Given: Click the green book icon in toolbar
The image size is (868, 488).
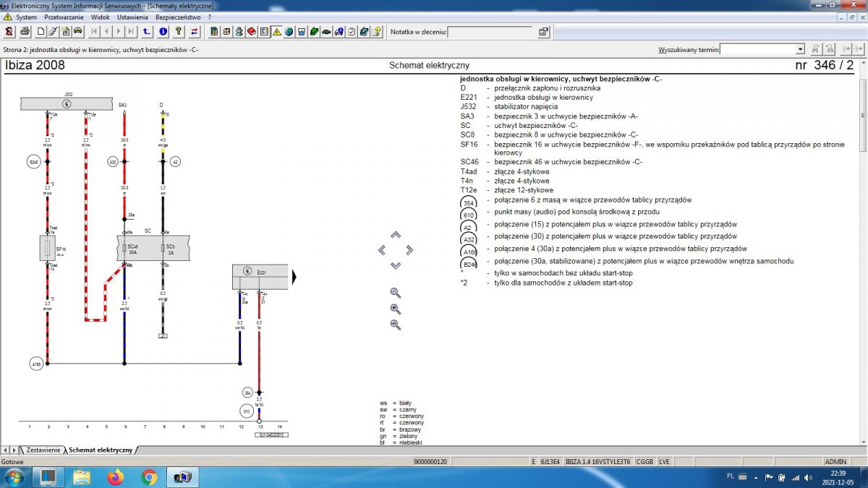Looking at the screenshot, I should tap(313, 31).
